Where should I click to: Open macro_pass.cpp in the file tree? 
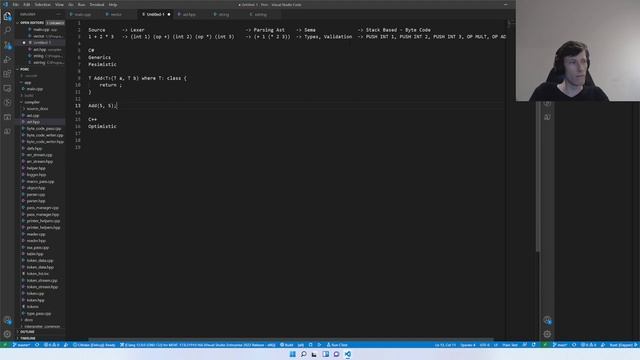[40, 181]
